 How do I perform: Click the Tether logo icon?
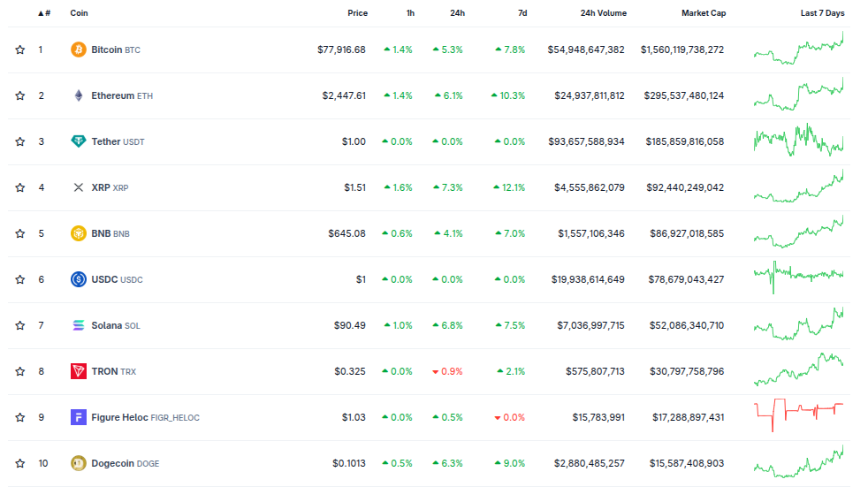(x=79, y=141)
